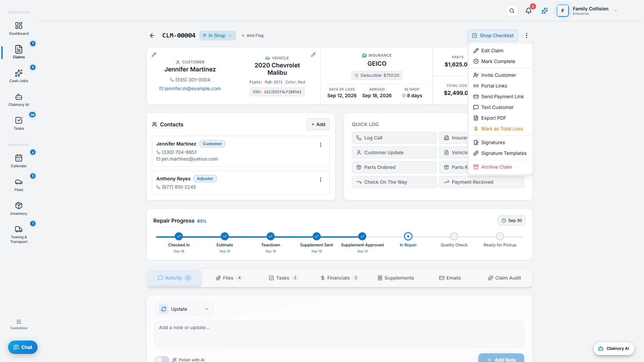This screenshot has width=644, height=362.
Task: Add a new contact
Action: pyautogui.click(x=318, y=124)
